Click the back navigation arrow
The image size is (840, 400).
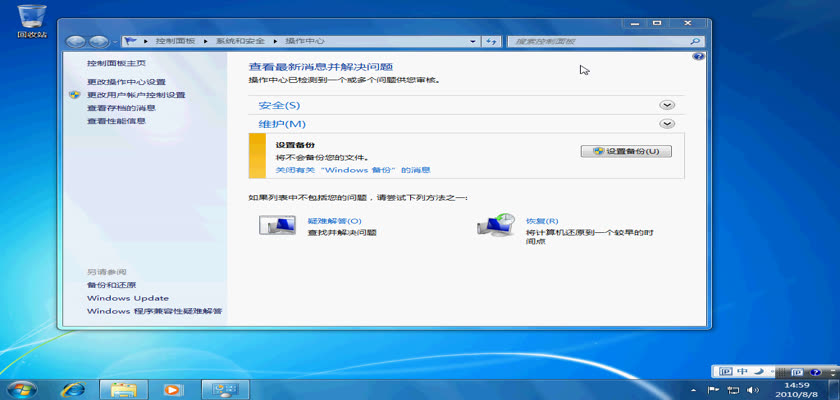click(x=76, y=41)
